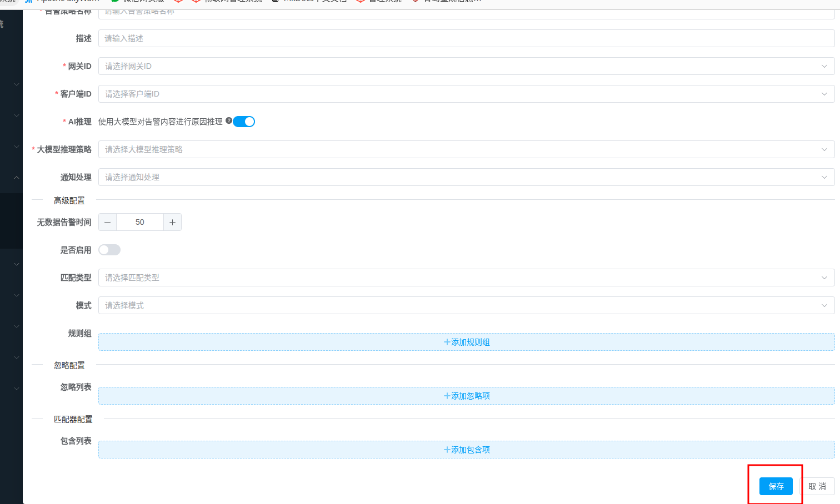Collapse the expanded sidebar section with upward chevron
840x504 pixels.
click(16, 178)
